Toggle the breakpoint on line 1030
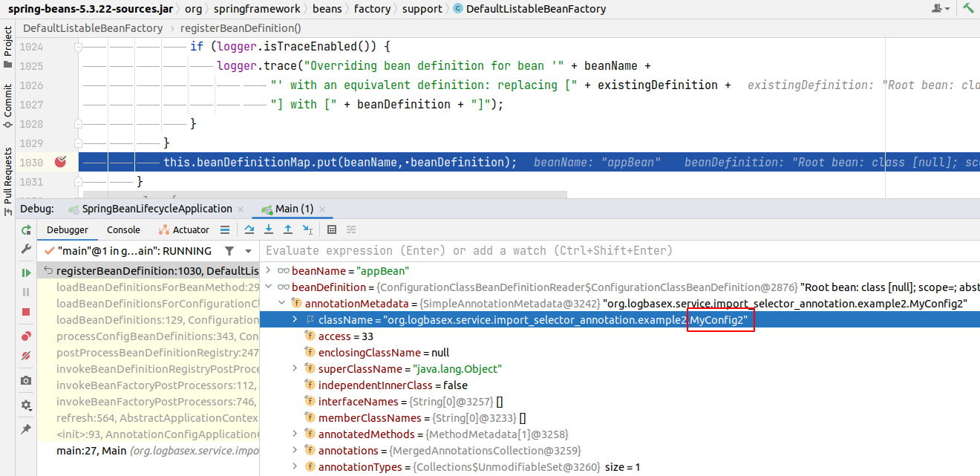The width and height of the screenshot is (980, 476). click(x=61, y=161)
